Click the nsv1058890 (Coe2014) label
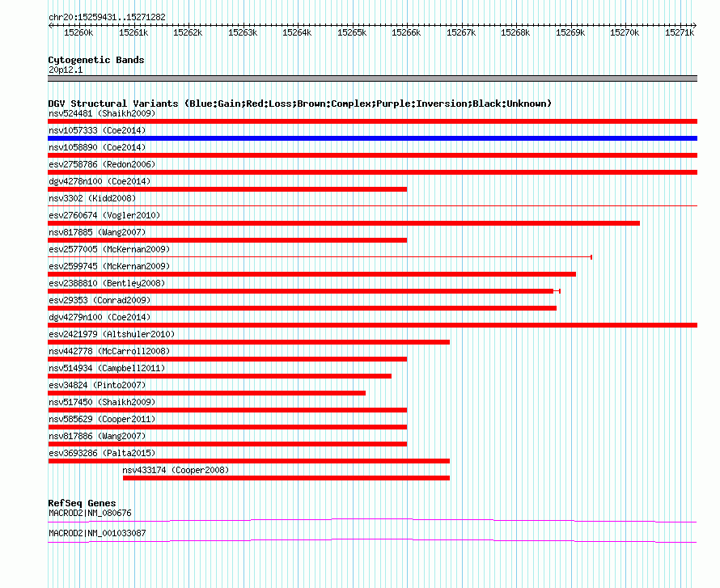This screenshot has width=720, height=588. (x=97, y=147)
